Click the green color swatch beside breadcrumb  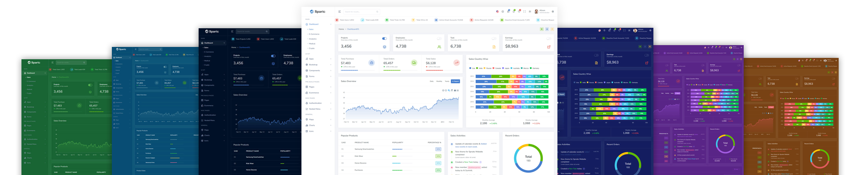[542, 29]
